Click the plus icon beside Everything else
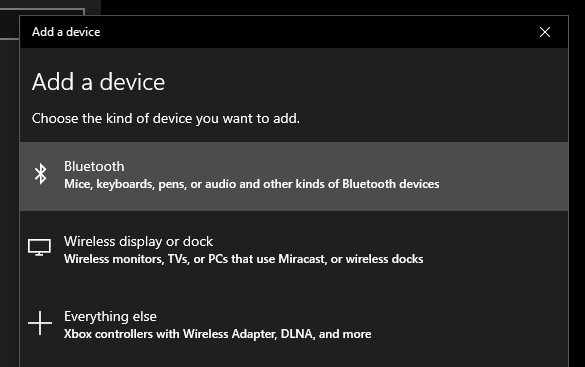 [40, 323]
